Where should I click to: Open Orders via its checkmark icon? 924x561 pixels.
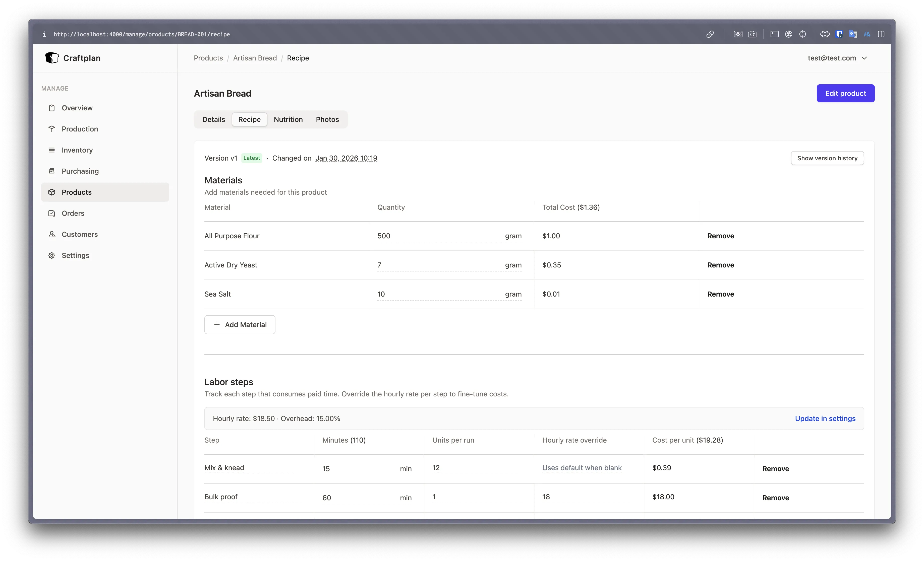point(52,213)
